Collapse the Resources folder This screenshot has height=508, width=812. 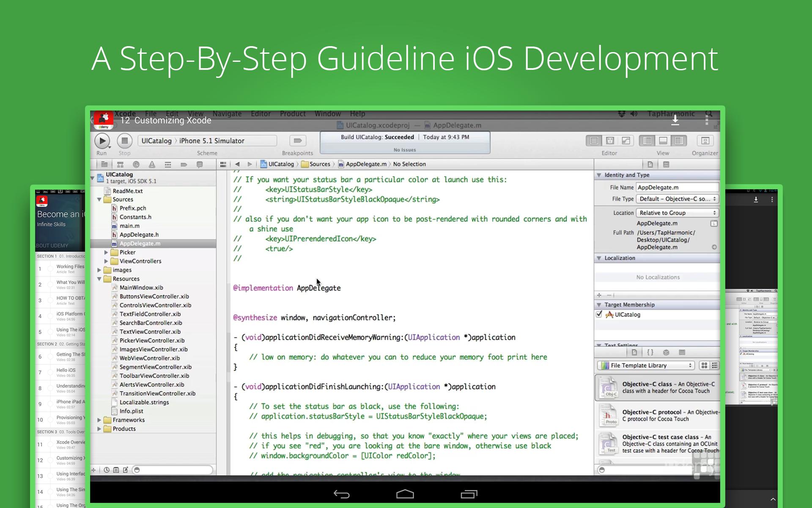(99, 279)
